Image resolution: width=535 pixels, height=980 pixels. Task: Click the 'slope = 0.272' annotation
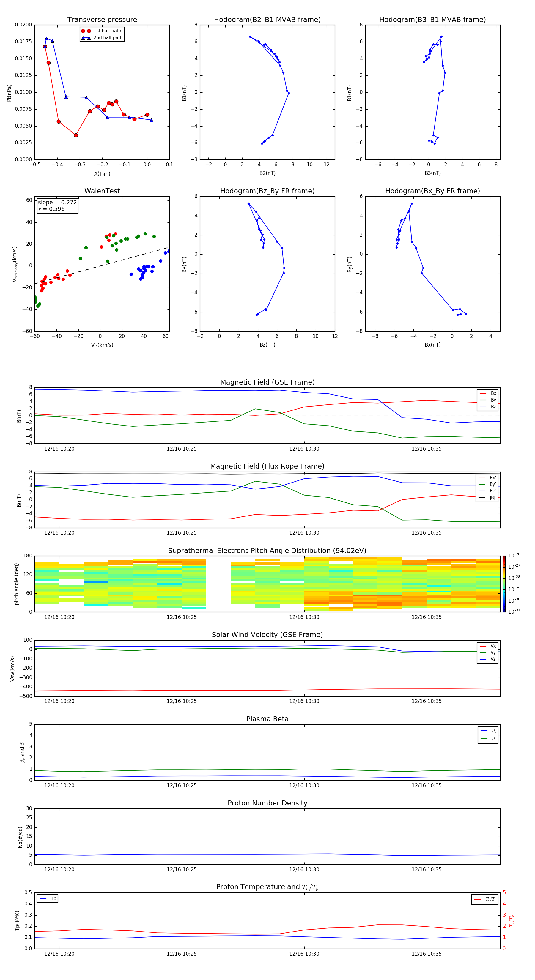(x=57, y=203)
